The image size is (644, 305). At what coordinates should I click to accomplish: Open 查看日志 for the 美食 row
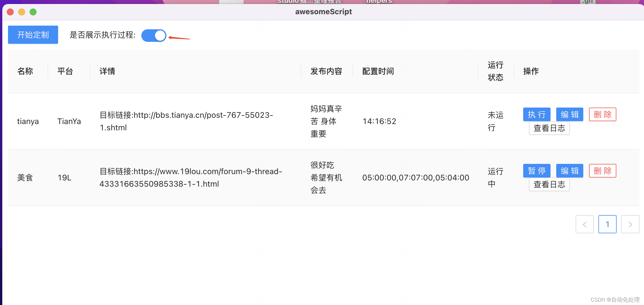[x=549, y=184]
